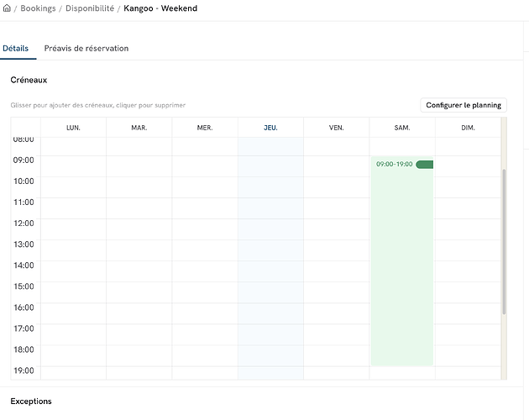Click the SAM. column header
Image resolution: width=529 pixels, height=420 pixels.
pos(402,128)
